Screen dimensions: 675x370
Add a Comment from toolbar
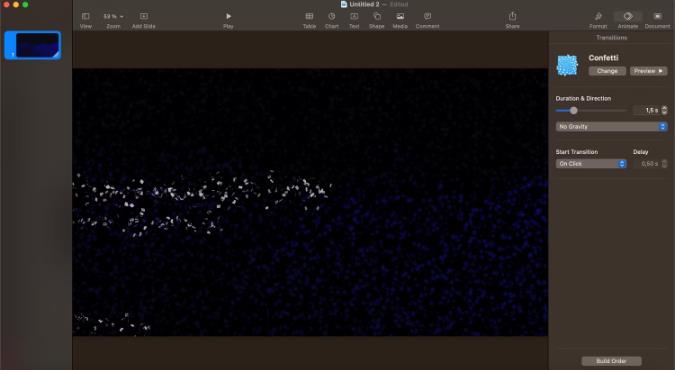(x=427, y=16)
